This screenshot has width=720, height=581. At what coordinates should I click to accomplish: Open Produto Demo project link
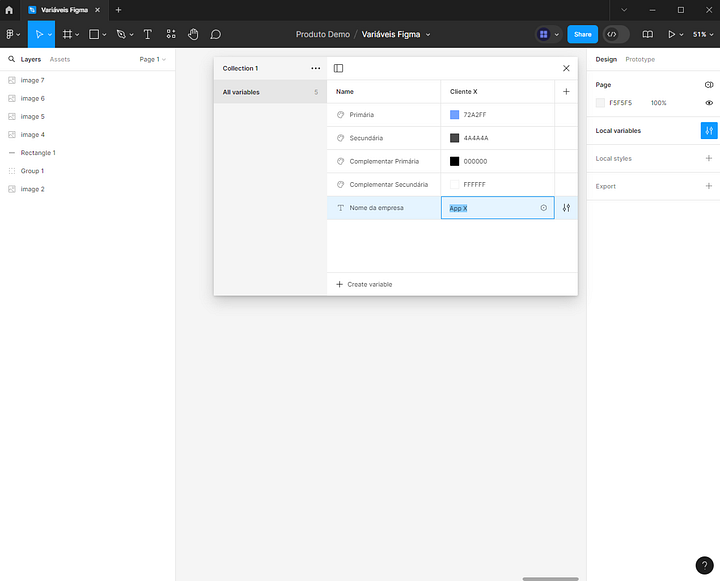pos(323,34)
